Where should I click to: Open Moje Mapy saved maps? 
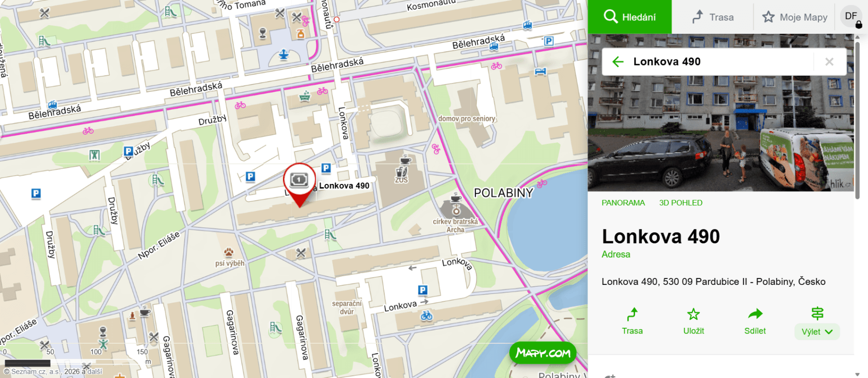point(795,17)
